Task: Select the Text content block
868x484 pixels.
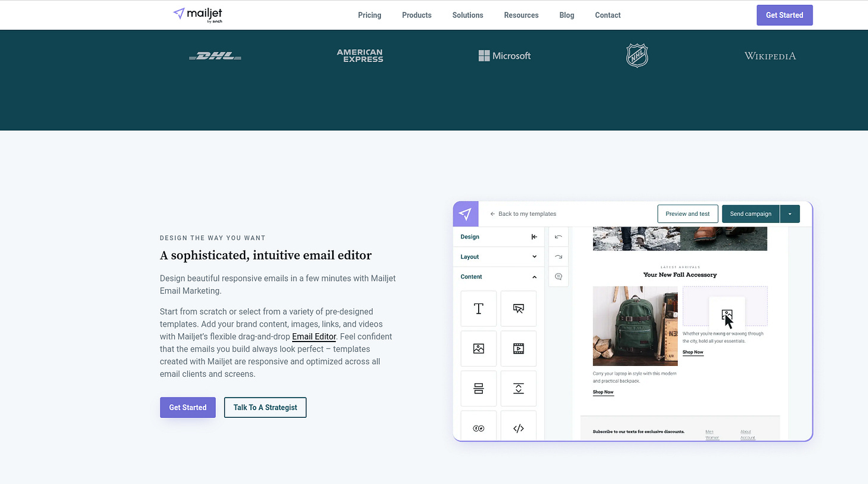Action: [x=479, y=309]
